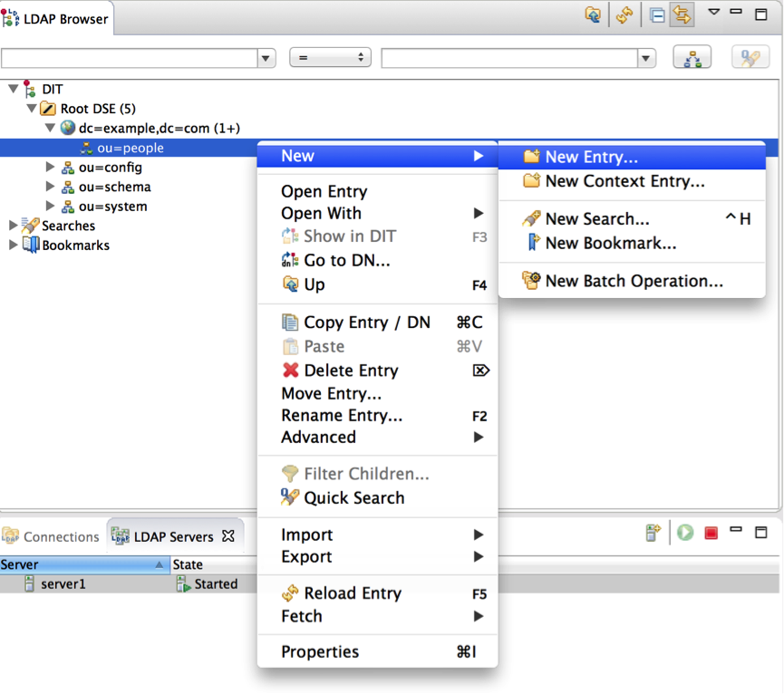Stop the server using the red square icon

click(711, 533)
